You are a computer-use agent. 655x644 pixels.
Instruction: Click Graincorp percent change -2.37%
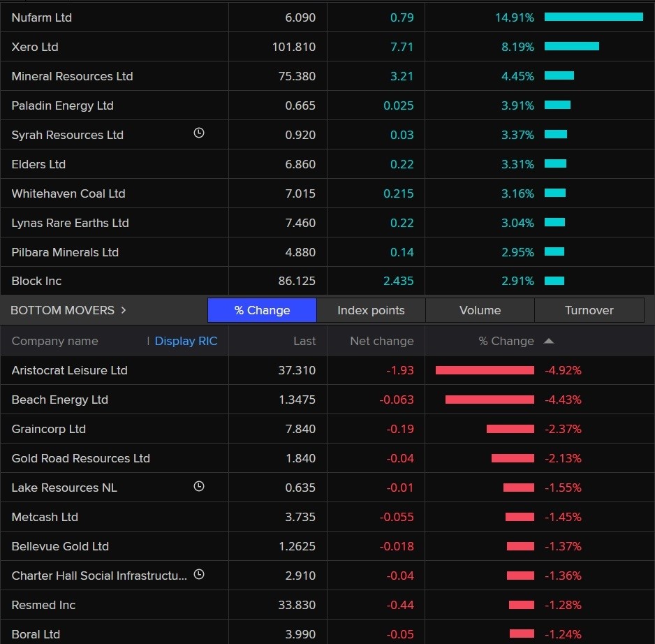[x=563, y=429]
